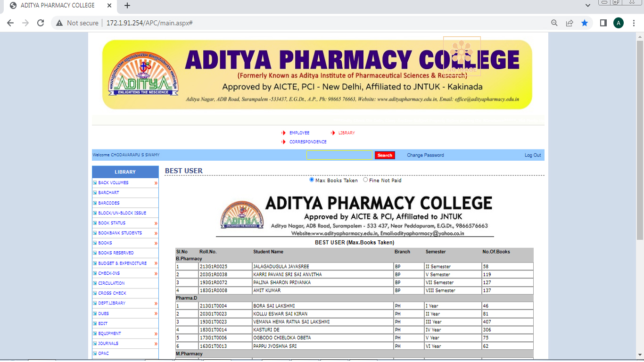Click the icon beside BACK VOLUMES
644x362 pixels.
point(95,183)
